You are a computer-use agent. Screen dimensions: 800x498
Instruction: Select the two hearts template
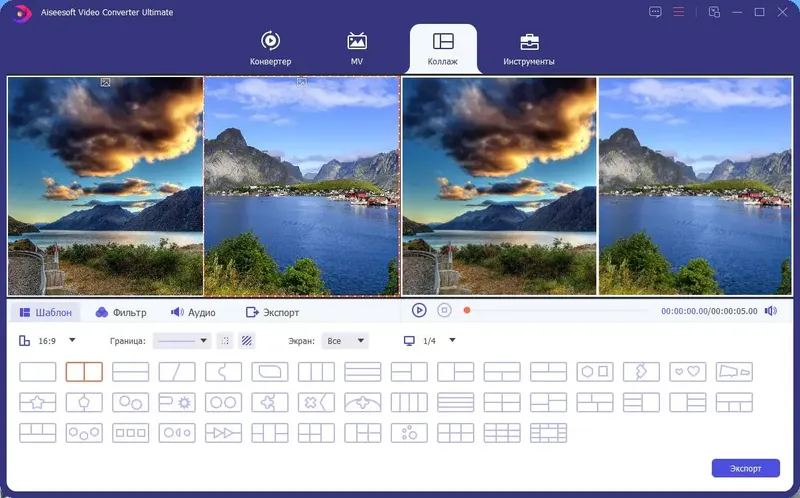tap(688, 372)
